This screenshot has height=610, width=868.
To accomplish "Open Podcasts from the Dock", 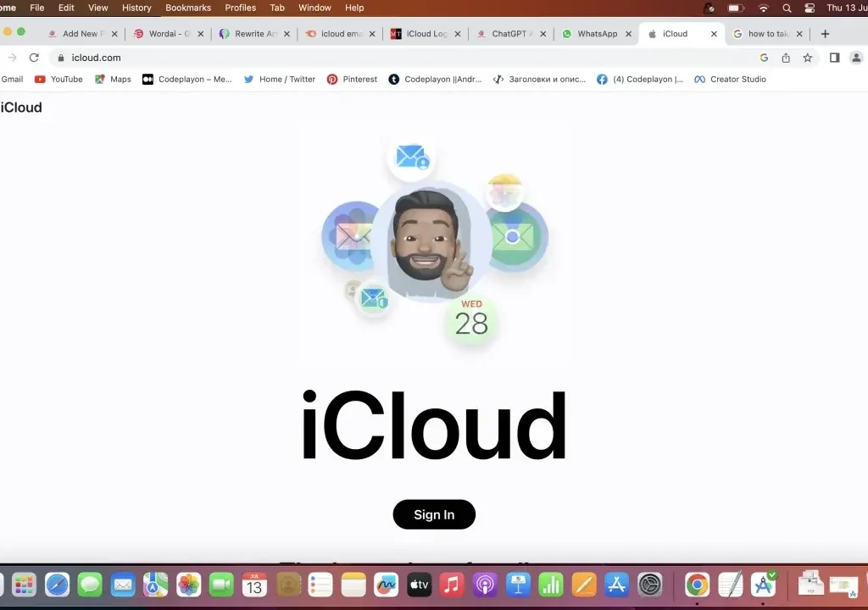I will tap(485, 585).
